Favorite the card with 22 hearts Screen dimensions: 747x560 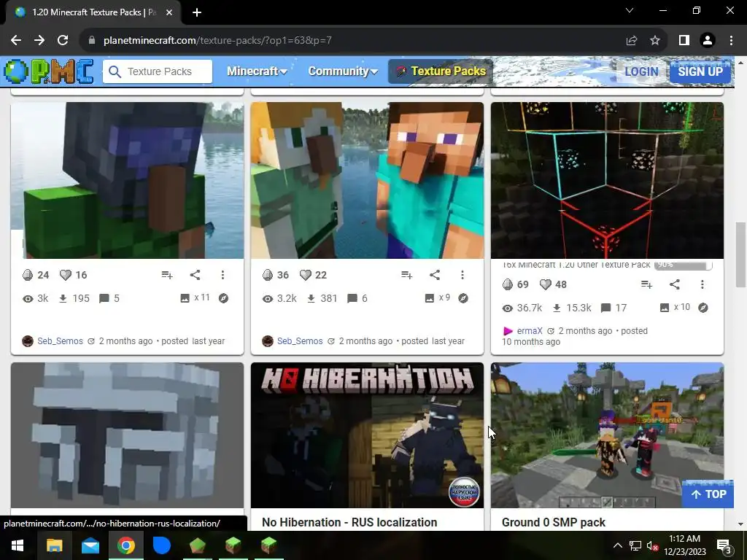pyautogui.click(x=306, y=275)
